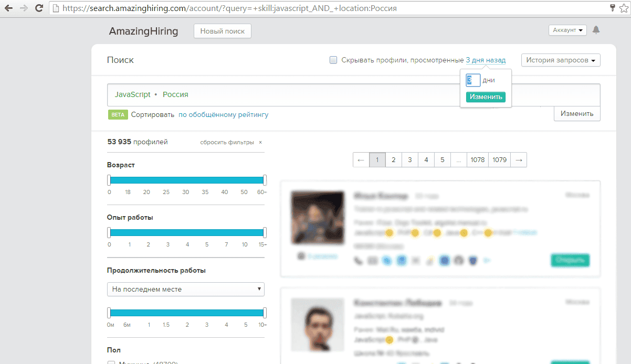Viewport: 631px width, 364px height.
Task: Expand the История запросов dropdown
Action: tap(561, 60)
